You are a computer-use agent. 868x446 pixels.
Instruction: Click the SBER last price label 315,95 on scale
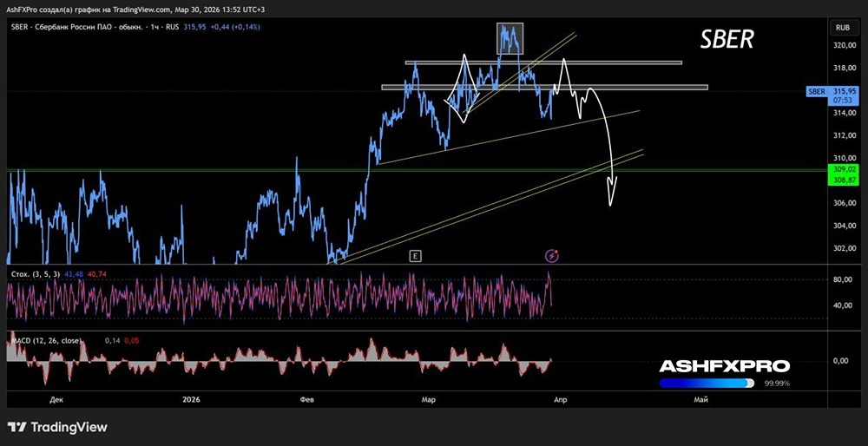[846, 91]
